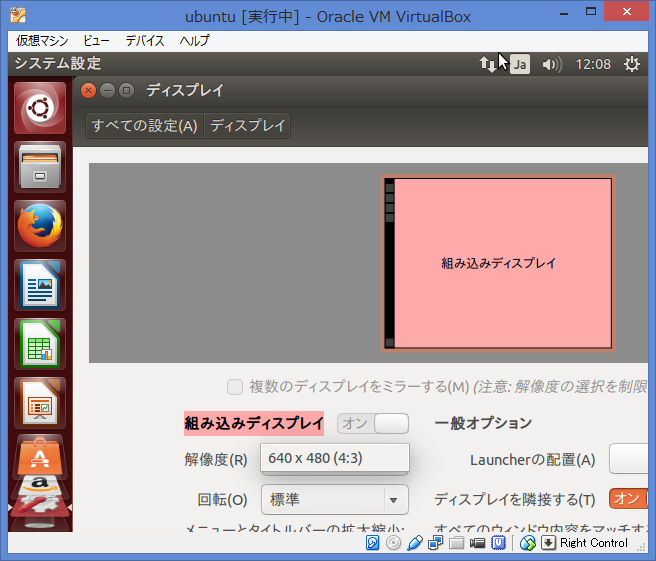Open the Launcherの配置 dropdown
Screen dimensions: 656x561
coord(630,459)
